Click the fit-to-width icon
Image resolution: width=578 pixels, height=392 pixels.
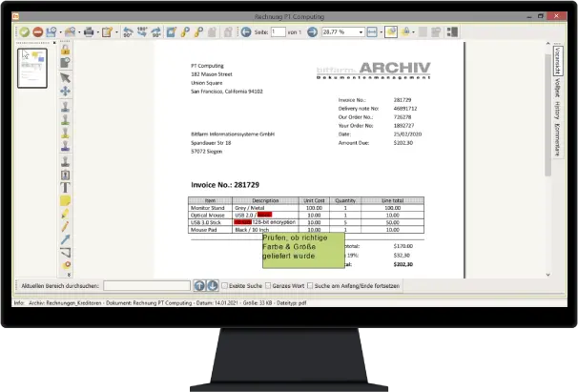(x=372, y=32)
